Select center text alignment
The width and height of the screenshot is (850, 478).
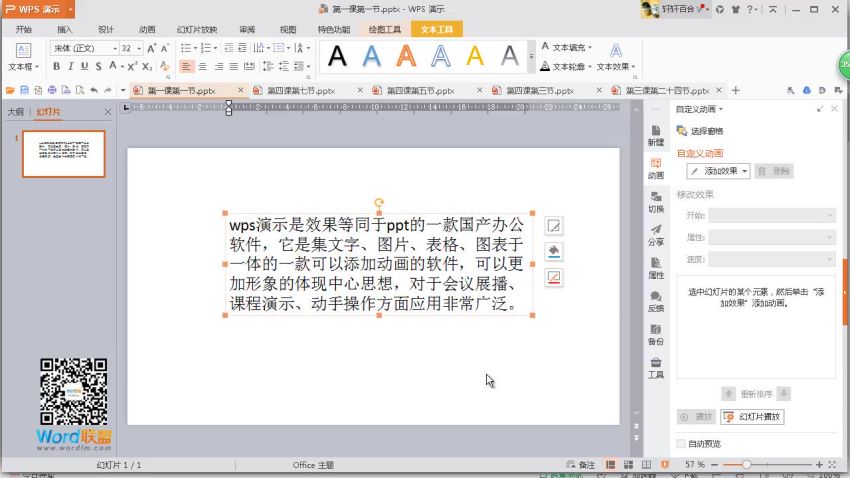(x=202, y=66)
